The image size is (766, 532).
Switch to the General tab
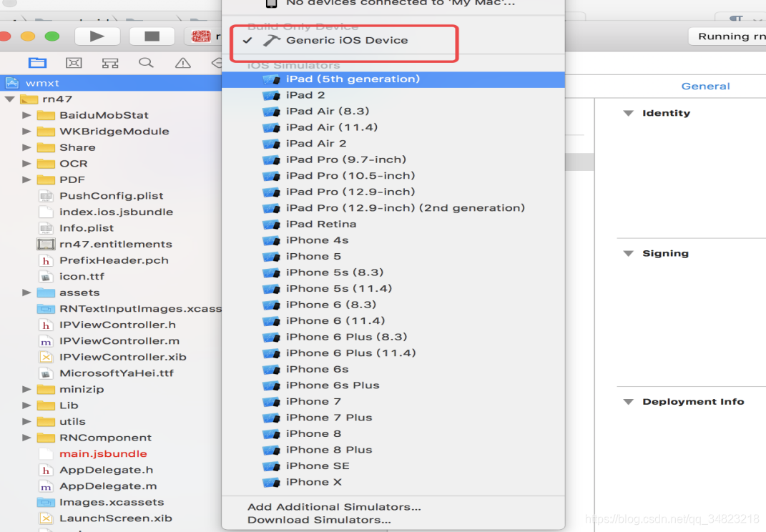(x=705, y=87)
